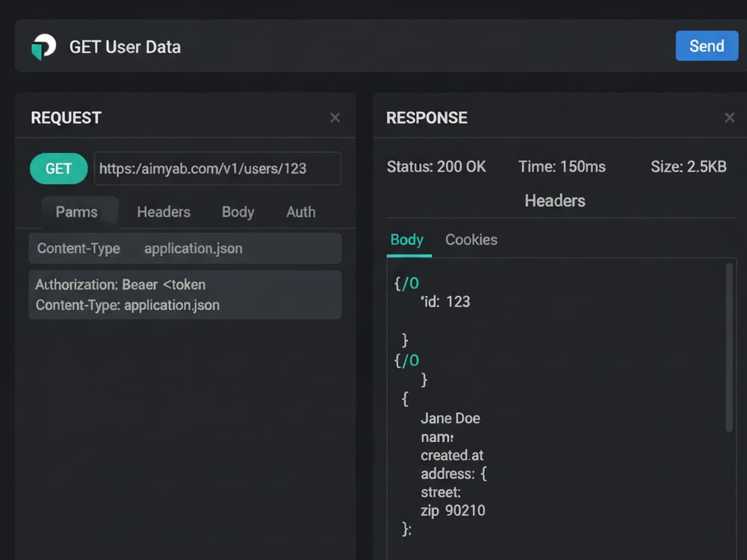Open the green GET method selector
Screen dimensions: 747x560
pos(58,169)
